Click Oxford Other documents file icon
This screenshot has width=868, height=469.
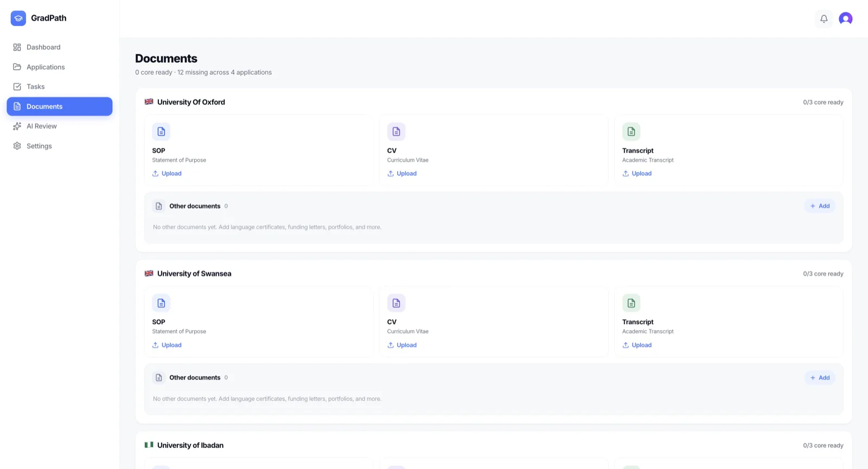click(159, 206)
